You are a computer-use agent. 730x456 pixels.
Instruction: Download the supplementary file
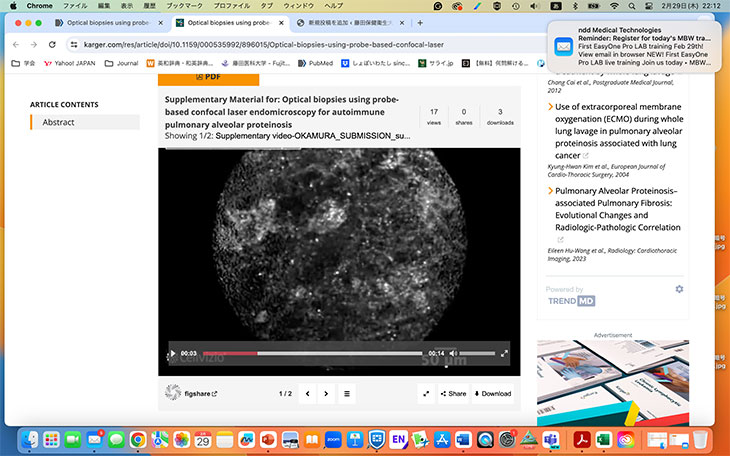click(492, 394)
